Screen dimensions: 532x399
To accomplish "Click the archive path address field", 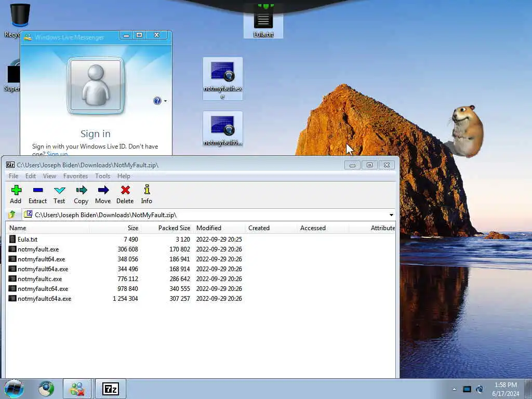I will [x=207, y=215].
